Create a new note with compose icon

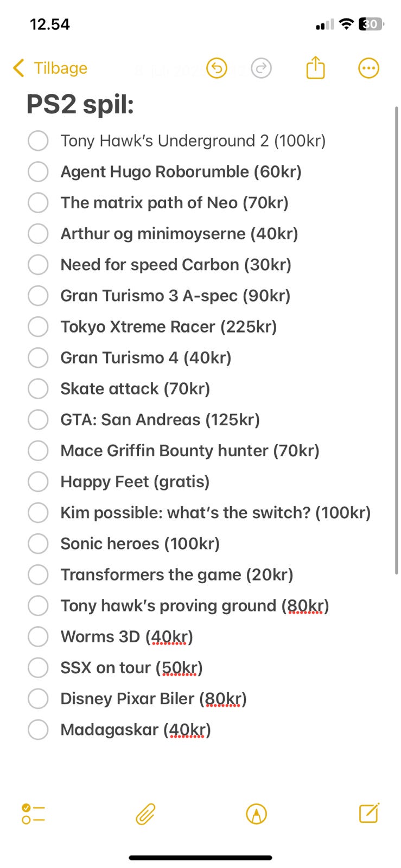pos(369,813)
